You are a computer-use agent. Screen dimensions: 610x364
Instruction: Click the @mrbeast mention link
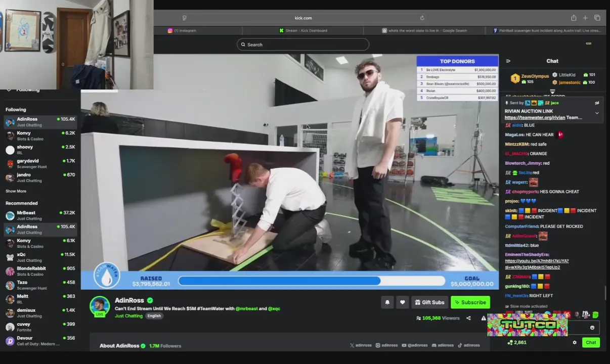(247, 308)
